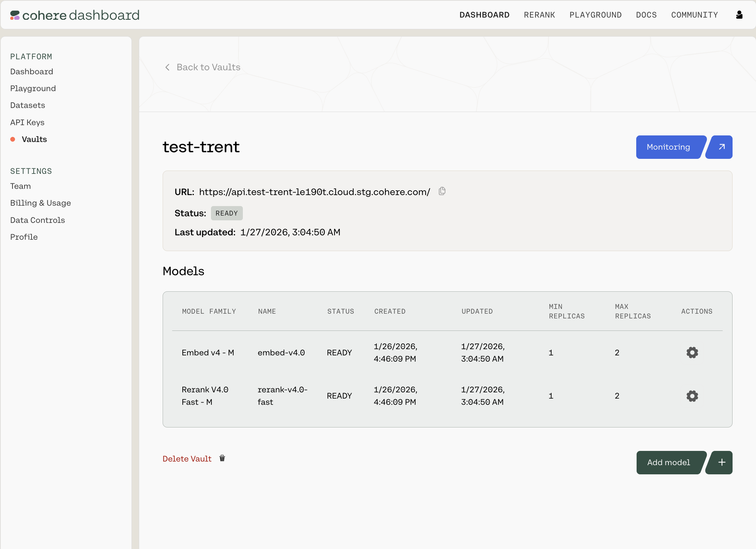Go to Back to Vaults link

(208, 67)
